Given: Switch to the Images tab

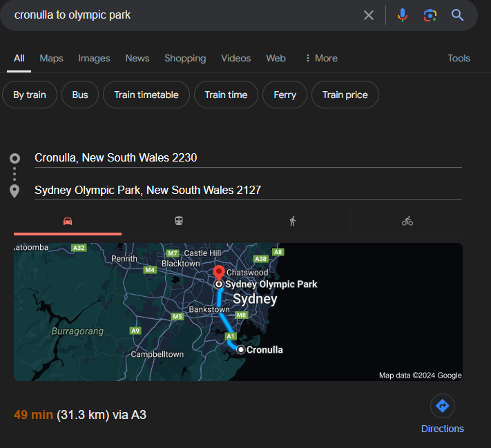Looking at the screenshot, I should coord(94,58).
